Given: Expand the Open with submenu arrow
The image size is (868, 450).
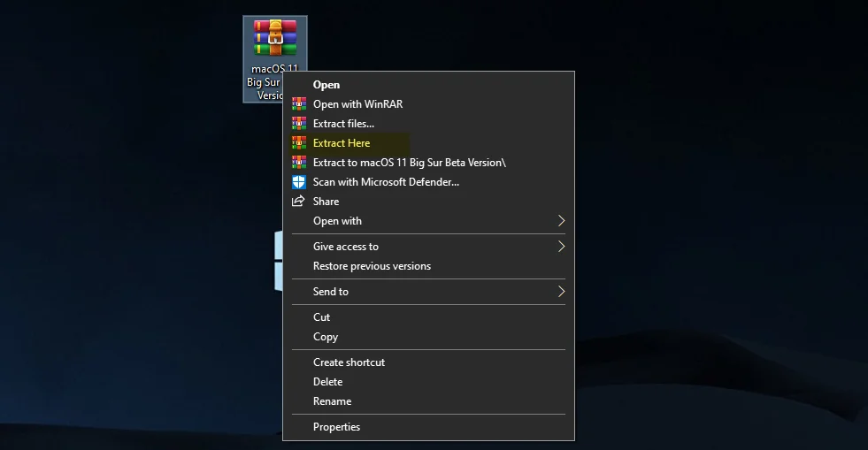Looking at the screenshot, I should click(561, 220).
